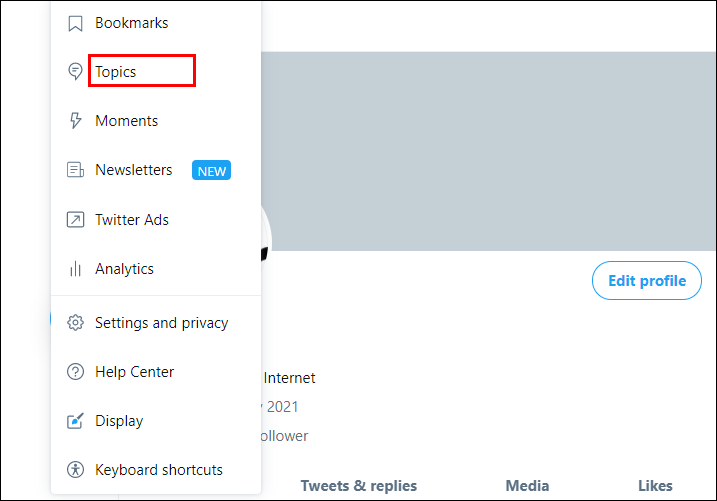Screen dimensions: 717x501
Task: Open the Likes tab
Action: tap(655, 486)
